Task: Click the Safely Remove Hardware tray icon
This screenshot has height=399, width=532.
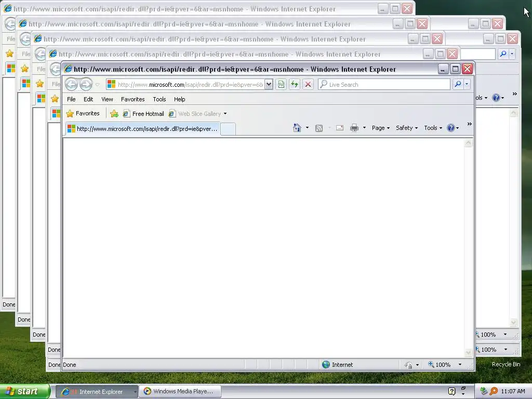Action: (484, 391)
